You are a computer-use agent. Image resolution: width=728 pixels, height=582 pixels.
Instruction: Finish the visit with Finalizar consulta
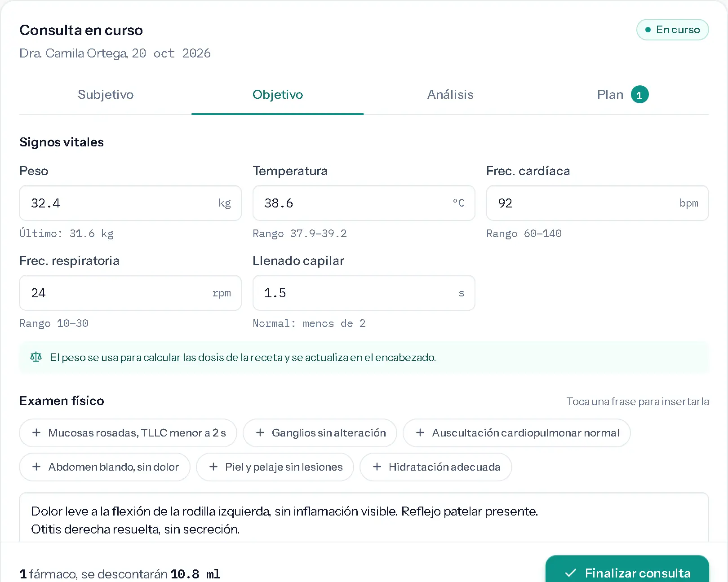click(x=627, y=569)
